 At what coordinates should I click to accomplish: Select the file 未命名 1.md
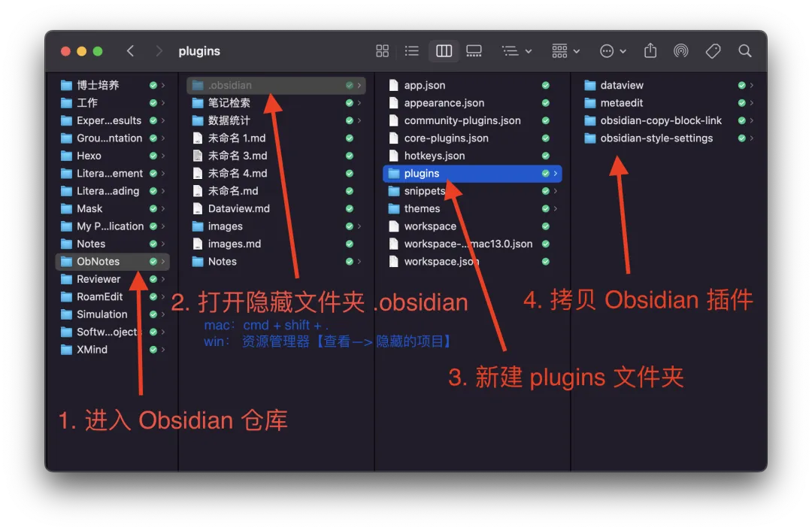(276, 138)
